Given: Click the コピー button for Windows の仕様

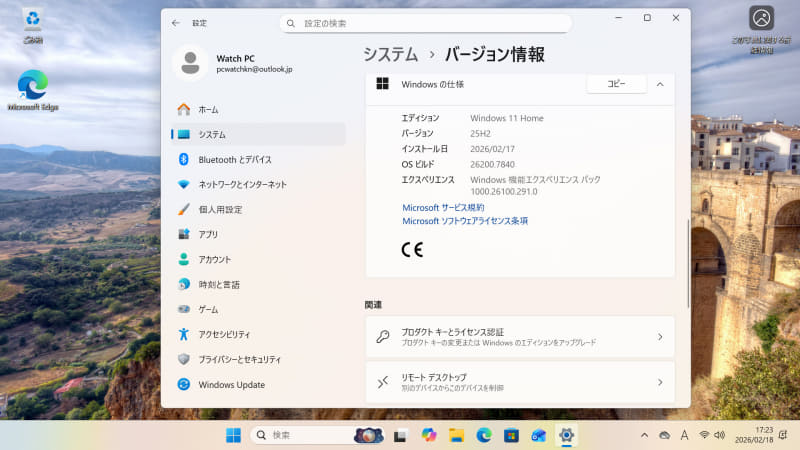Looking at the screenshot, I should tap(616, 84).
